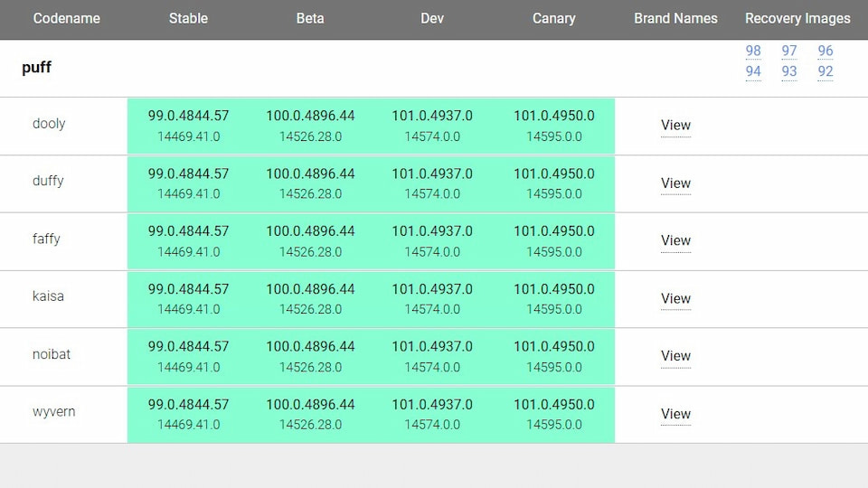View brand names for faffy
The width and height of the screenshot is (868, 488).
coord(675,240)
